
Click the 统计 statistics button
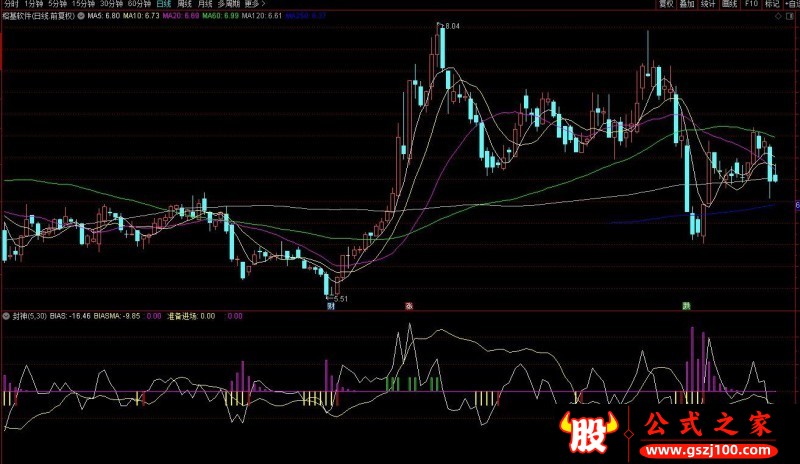pyautogui.click(x=708, y=4)
